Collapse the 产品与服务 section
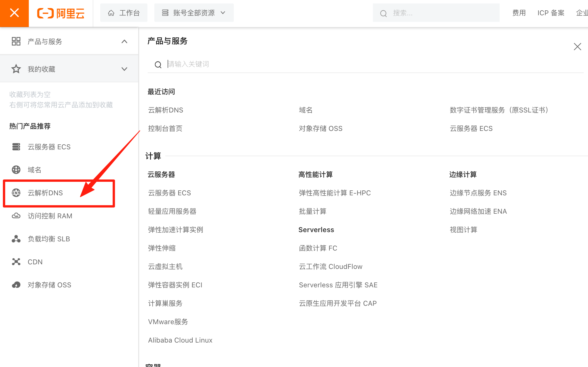Viewport: 588px width, 367px height. coord(124,42)
